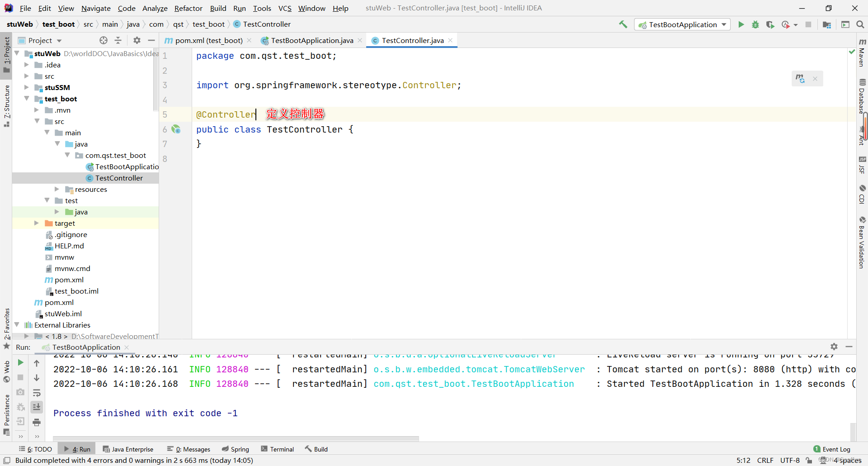The image size is (868, 466).
Task: Close the TestController.java tab
Action: click(450, 40)
